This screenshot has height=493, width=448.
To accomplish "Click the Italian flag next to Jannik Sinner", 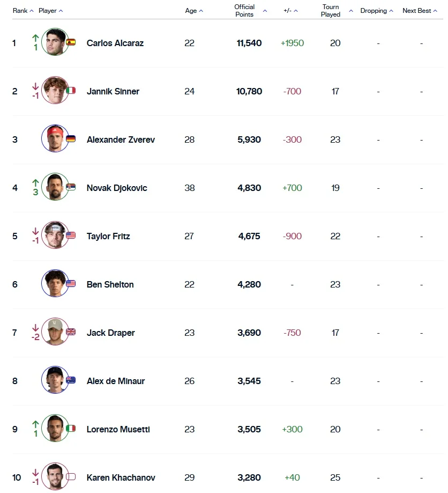I will click(71, 91).
